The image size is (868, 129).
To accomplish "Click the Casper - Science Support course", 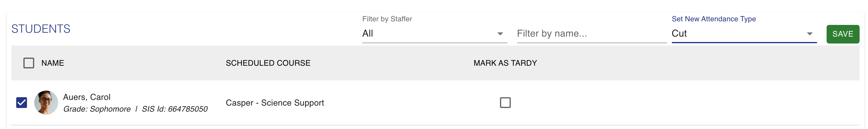I will (x=275, y=103).
